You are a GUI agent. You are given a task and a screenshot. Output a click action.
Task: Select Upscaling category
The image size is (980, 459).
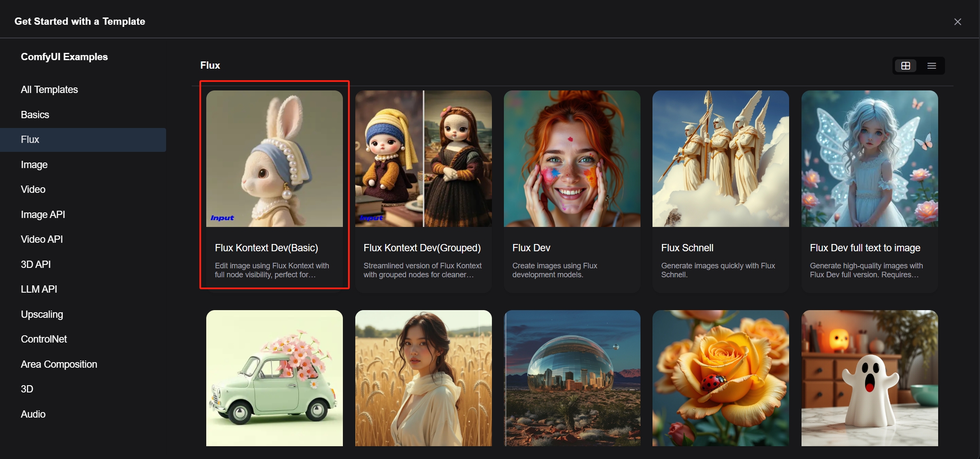[83, 314]
